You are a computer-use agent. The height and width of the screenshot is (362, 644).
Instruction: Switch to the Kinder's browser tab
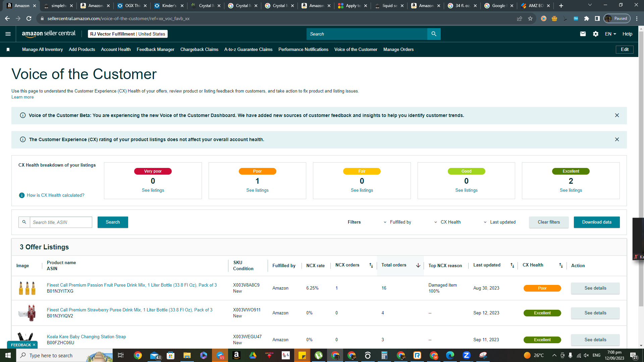pos(169,6)
